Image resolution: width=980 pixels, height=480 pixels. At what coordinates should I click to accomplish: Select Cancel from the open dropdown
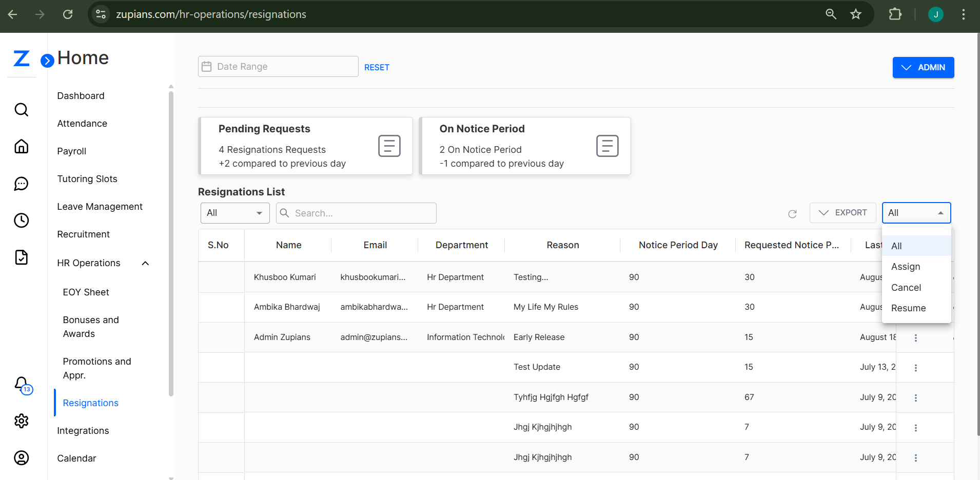point(906,287)
